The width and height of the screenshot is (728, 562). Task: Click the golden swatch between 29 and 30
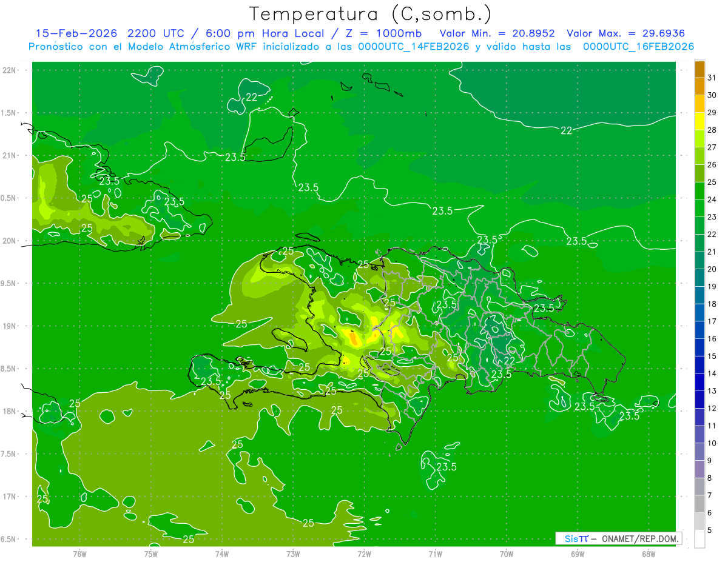(x=699, y=104)
